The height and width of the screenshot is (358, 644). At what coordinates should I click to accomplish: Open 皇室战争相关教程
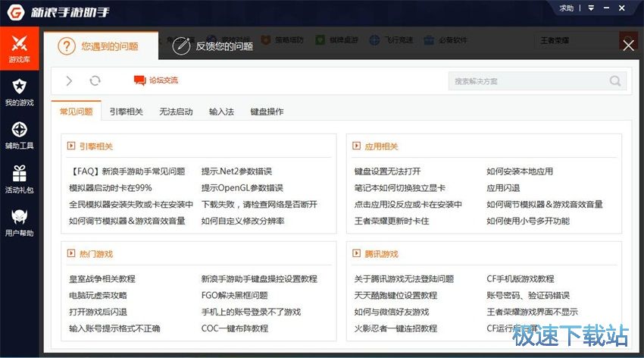point(102,278)
